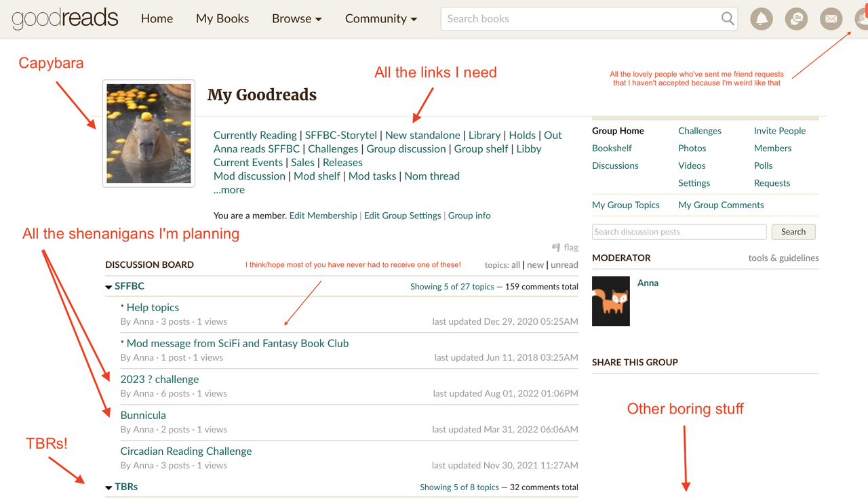The height and width of the screenshot is (501, 868).
Task: Open the Nom thread link
Action: pos(432,176)
